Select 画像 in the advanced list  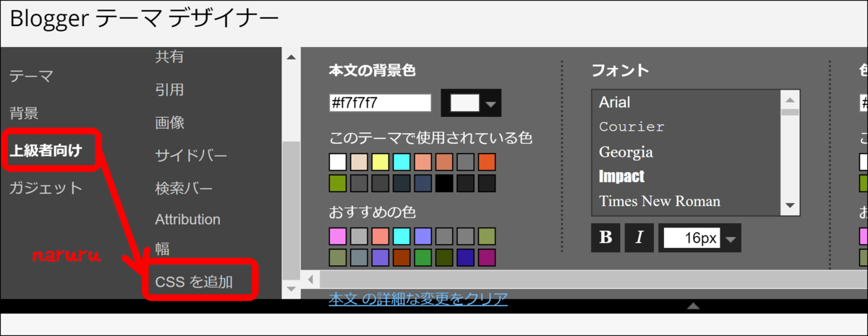point(169,123)
